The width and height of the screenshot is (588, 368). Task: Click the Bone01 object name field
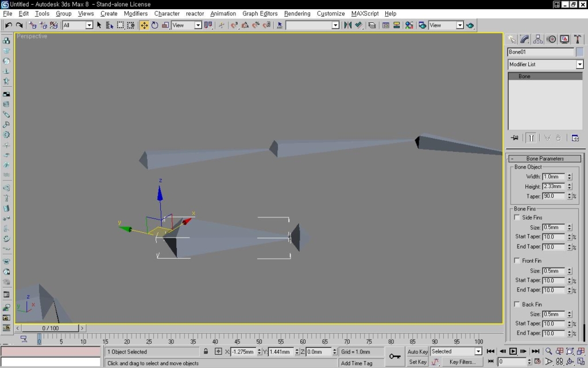[x=541, y=52]
